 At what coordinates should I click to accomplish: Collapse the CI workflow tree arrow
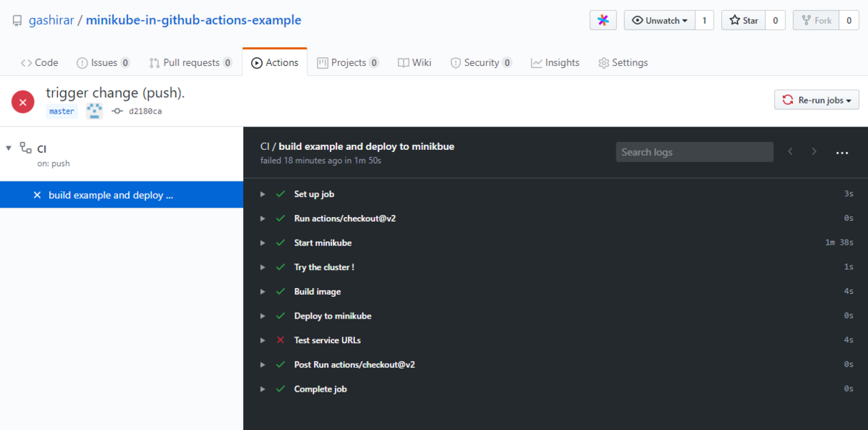(9, 148)
